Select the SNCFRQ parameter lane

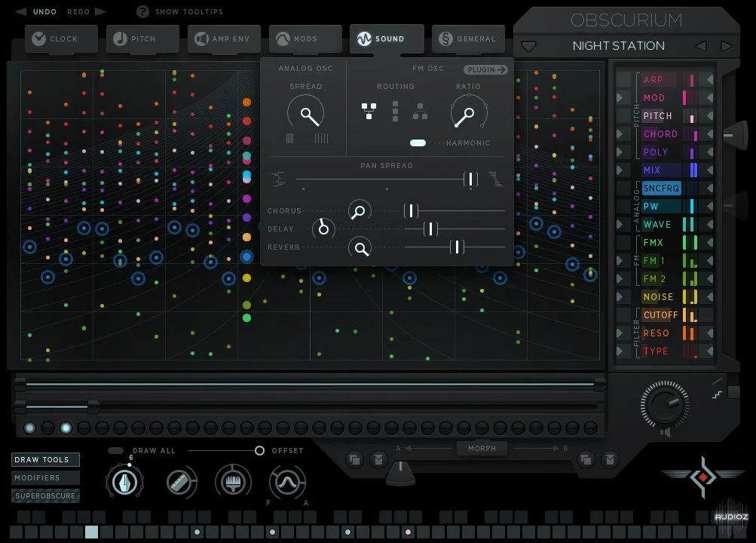661,188
